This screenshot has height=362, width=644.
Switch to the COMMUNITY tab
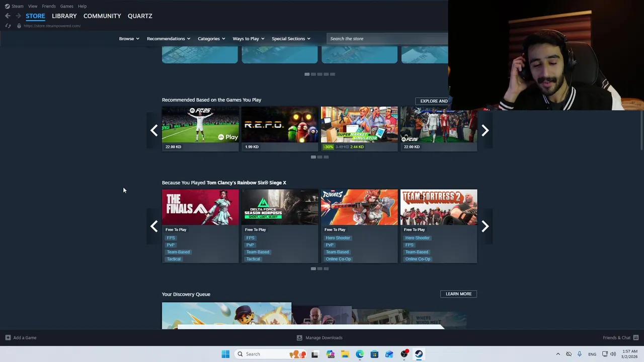tap(102, 16)
